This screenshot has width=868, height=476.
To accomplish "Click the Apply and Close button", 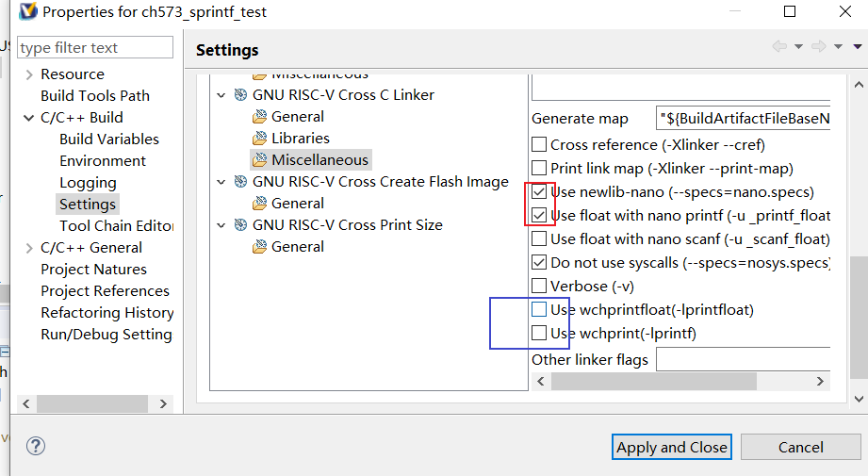I will [x=671, y=448].
